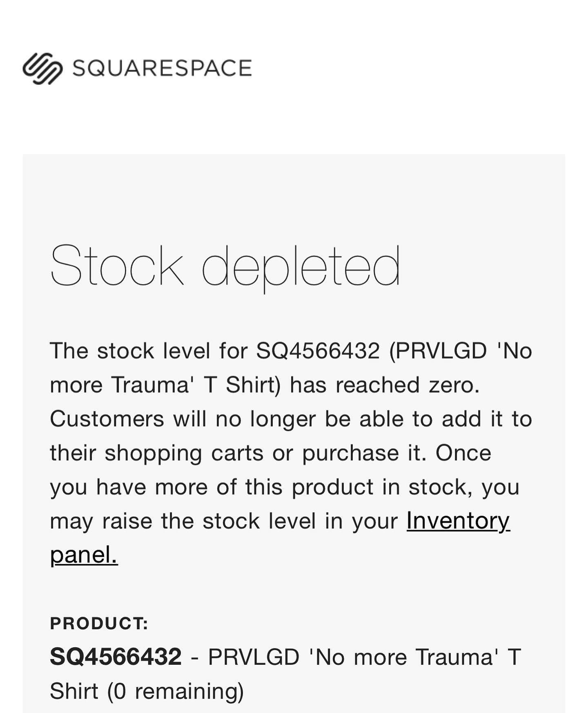Click "(PRVLGD" in the first paragraph line

tap(438, 351)
